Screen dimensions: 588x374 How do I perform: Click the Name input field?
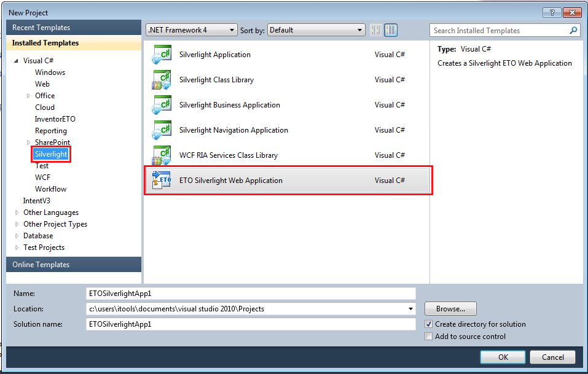[251, 294]
